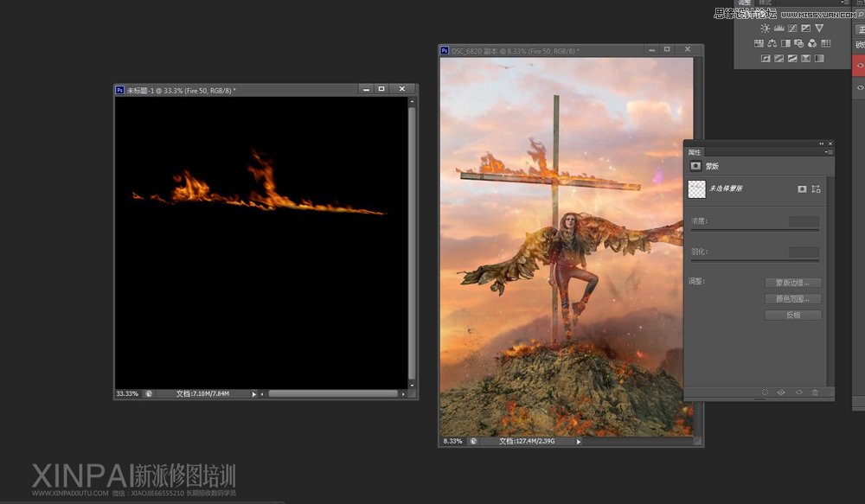Add a Curves adjustment layer
Image resolution: width=865 pixels, height=504 pixels.
(792, 29)
